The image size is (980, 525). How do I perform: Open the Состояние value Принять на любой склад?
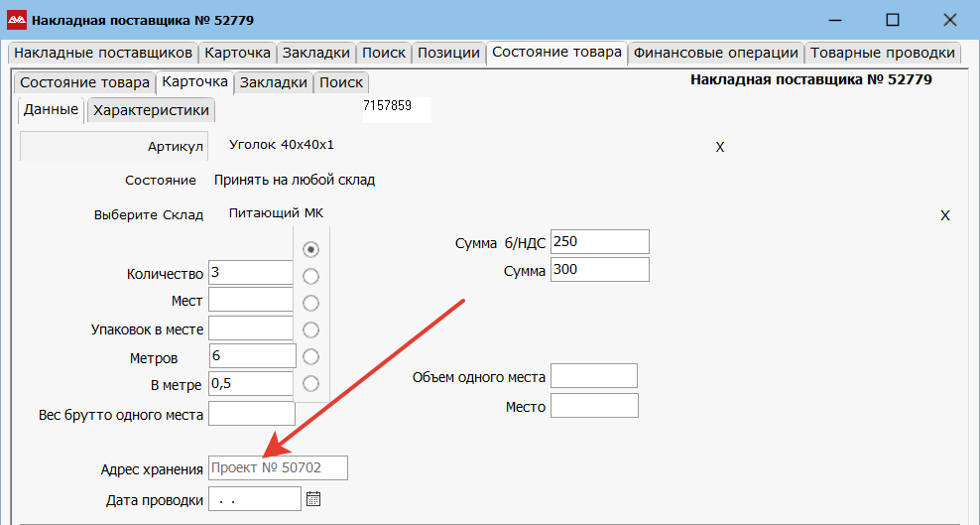click(x=295, y=181)
